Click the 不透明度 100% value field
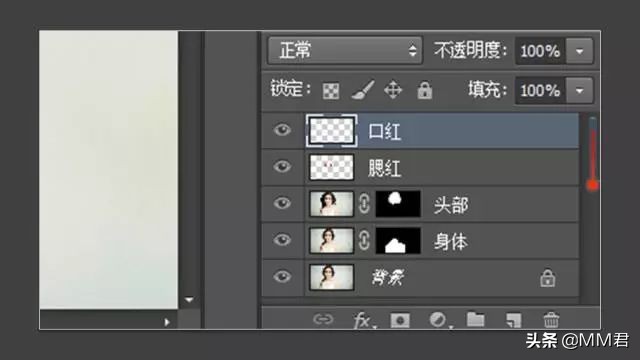The image size is (640, 360). pos(540,51)
